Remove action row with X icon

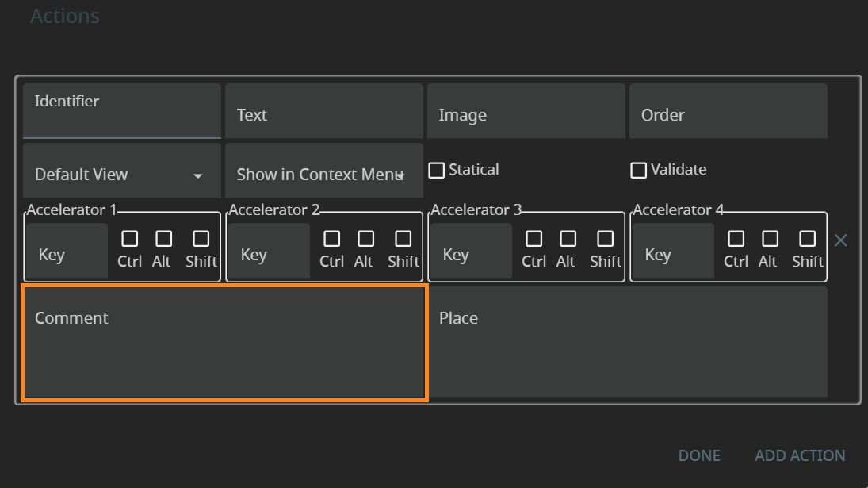[x=841, y=240]
